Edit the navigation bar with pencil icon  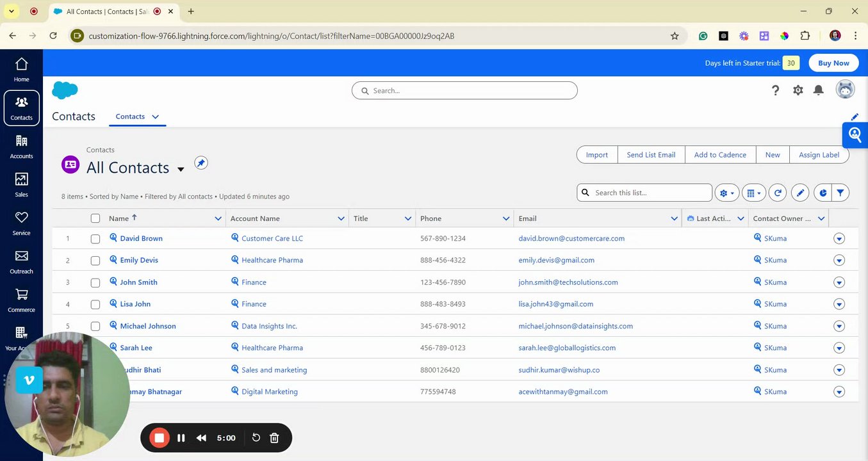[855, 117]
